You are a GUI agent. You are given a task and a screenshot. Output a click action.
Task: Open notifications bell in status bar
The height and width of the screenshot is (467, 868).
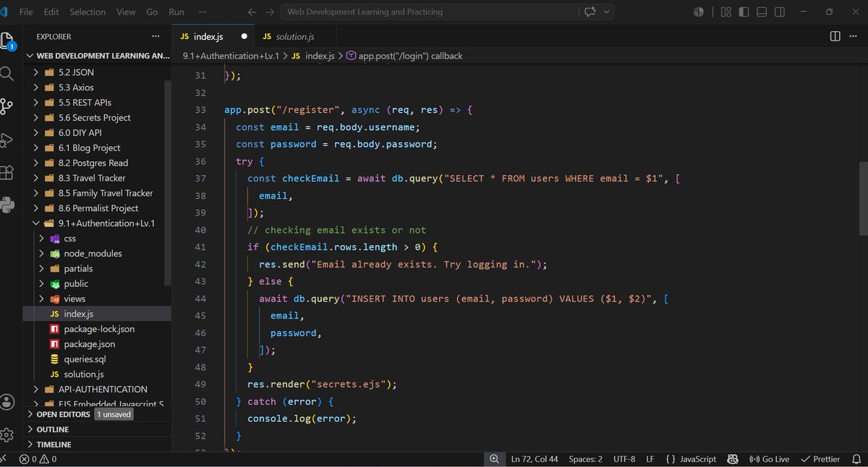pos(855,459)
